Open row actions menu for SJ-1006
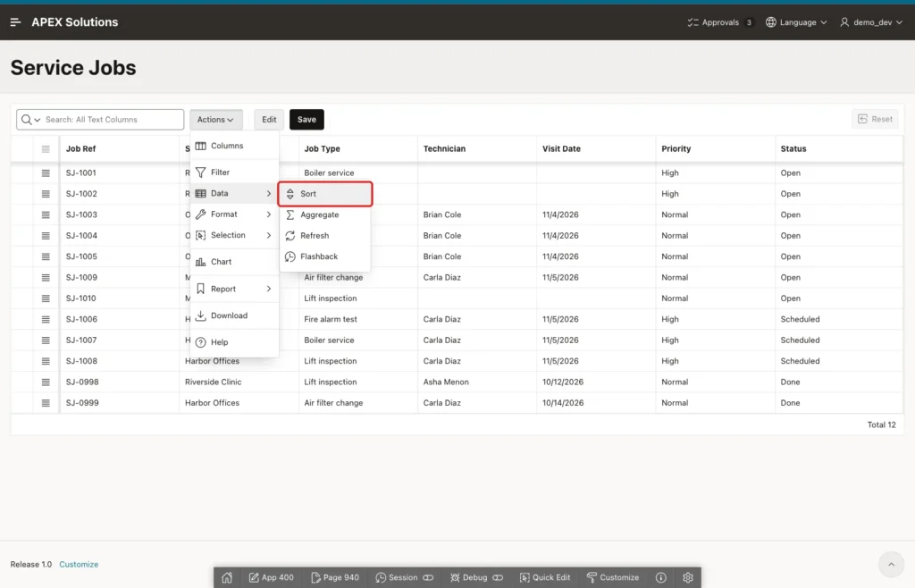 (x=46, y=319)
